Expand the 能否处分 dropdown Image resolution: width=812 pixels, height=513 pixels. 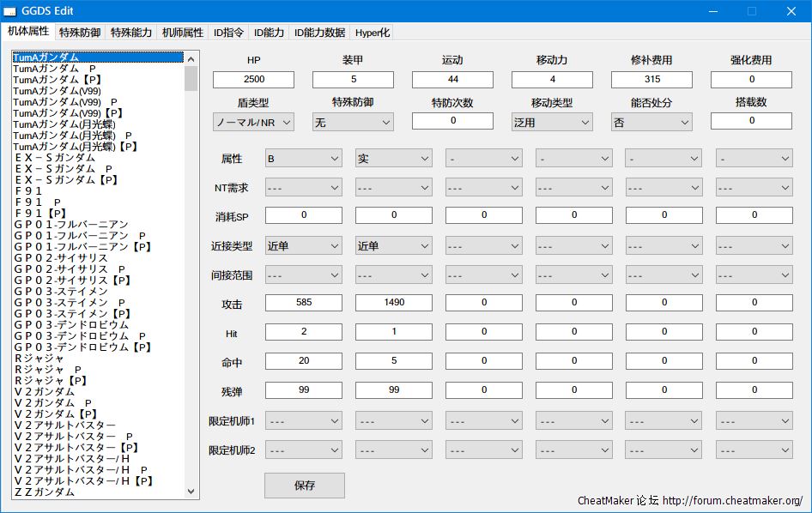click(x=651, y=123)
